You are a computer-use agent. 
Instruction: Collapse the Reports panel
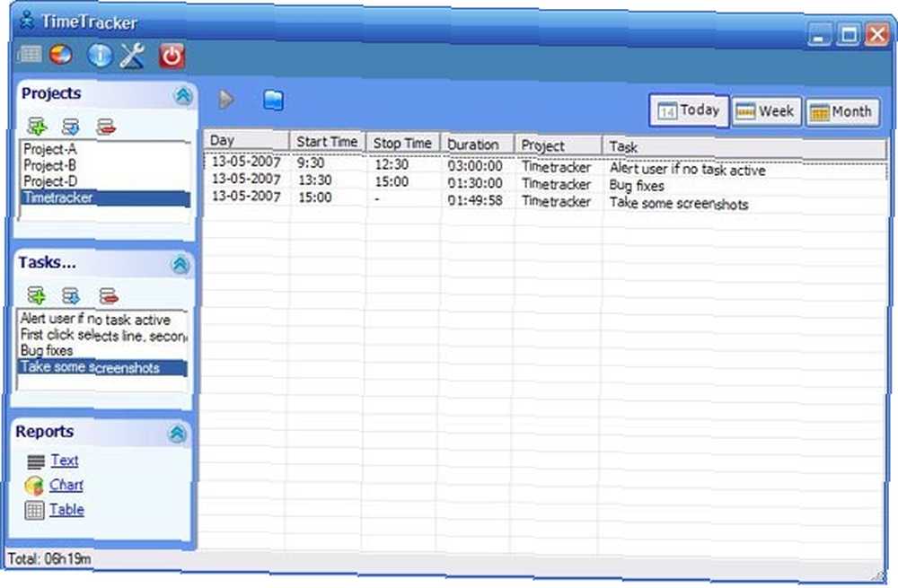[177, 434]
